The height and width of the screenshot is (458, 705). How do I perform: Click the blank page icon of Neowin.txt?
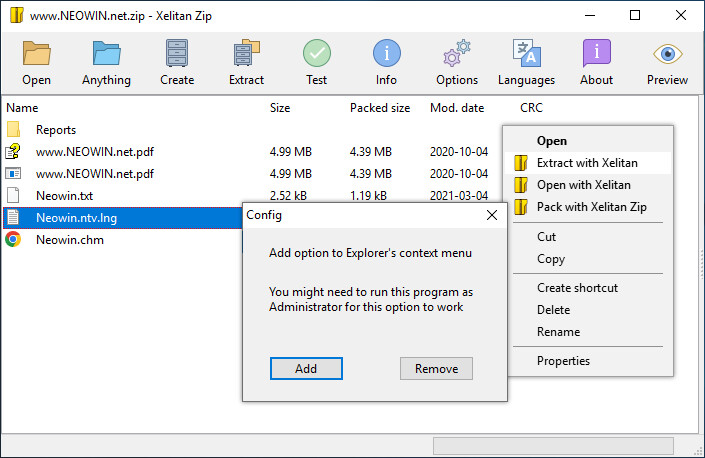[x=13, y=196]
